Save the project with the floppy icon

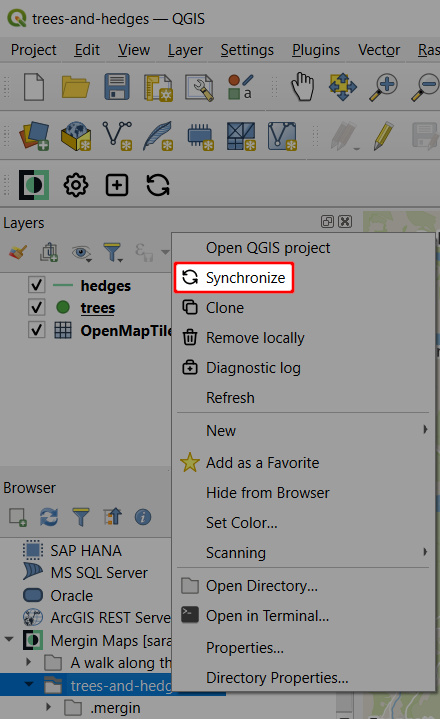point(117,87)
